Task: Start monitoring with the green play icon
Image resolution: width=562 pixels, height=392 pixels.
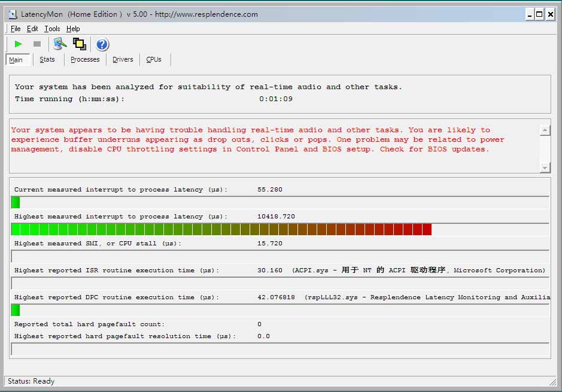Action: [x=18, y=44]
